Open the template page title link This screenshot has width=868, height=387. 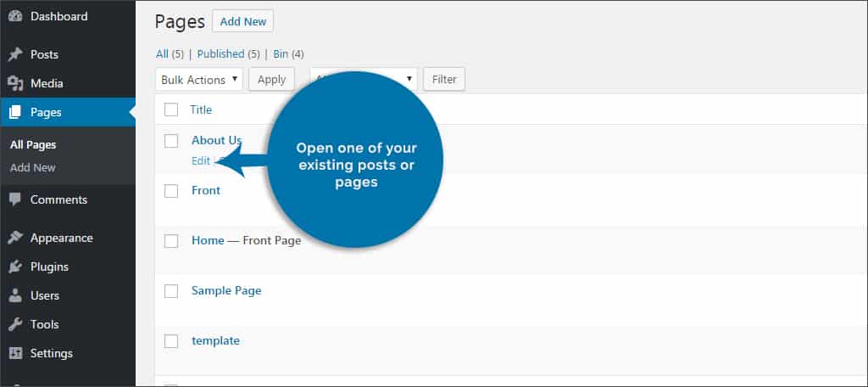click(215, 340)
